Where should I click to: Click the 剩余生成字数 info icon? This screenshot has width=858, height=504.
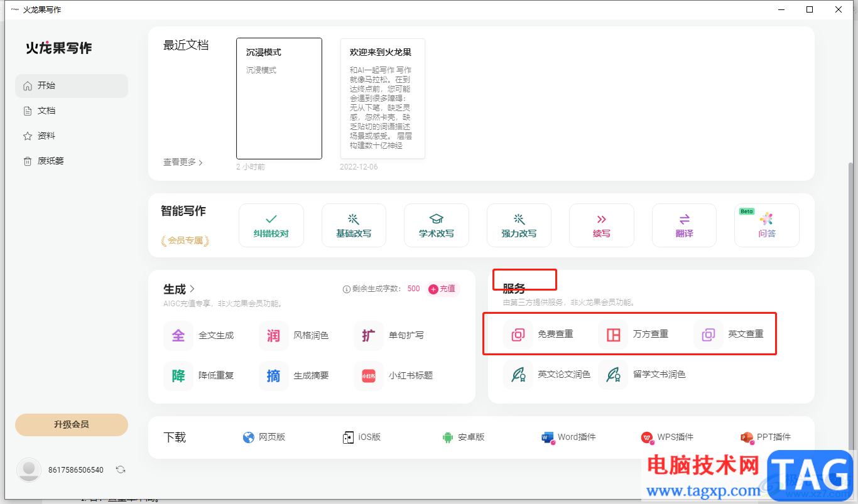[346, 289]
